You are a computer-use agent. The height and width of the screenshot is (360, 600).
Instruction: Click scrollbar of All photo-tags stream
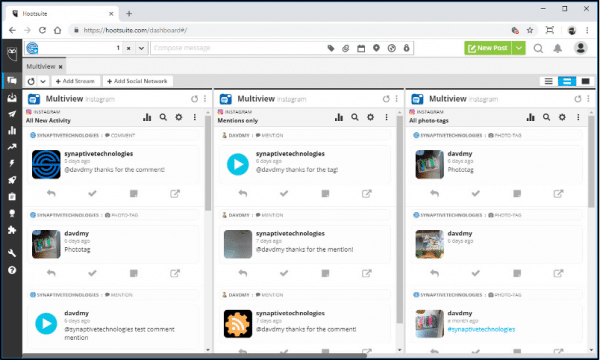[591, 161]
